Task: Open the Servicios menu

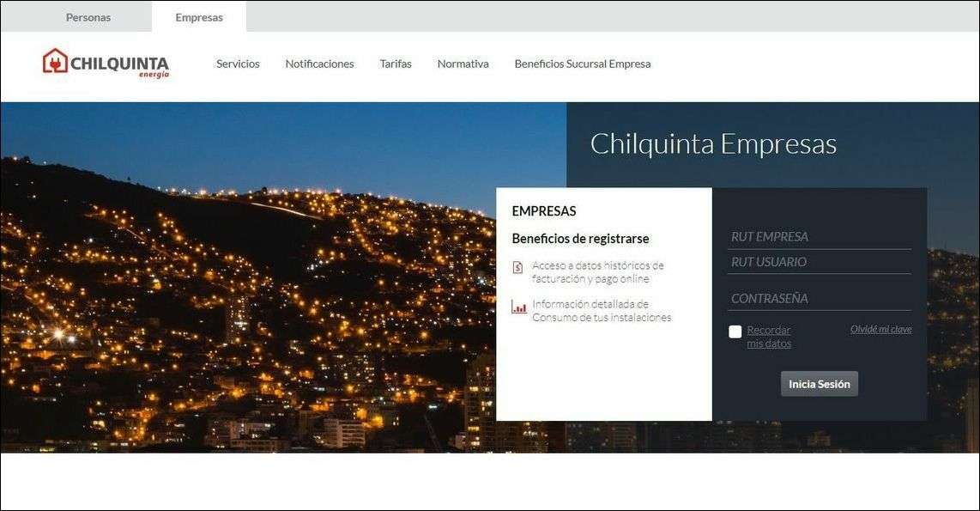Action: (x=238, y=64)
